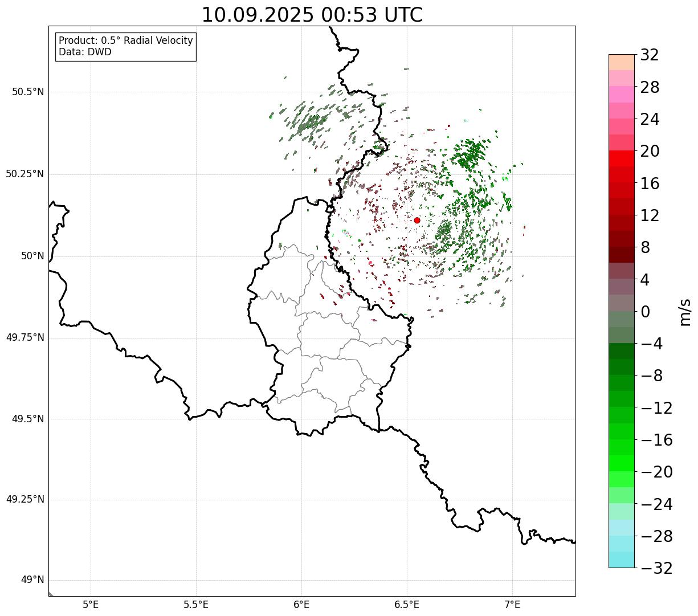Click the bright green colorbar segment above −20

pyautogui.click(x=622, y=463)
